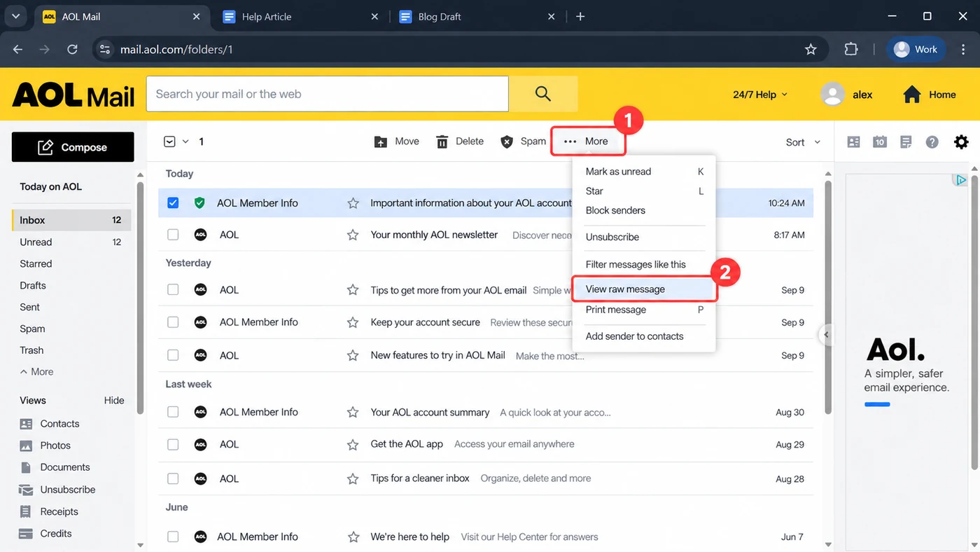Mark selected message as Spam
The image size is (980, 552).
(523, 142)
